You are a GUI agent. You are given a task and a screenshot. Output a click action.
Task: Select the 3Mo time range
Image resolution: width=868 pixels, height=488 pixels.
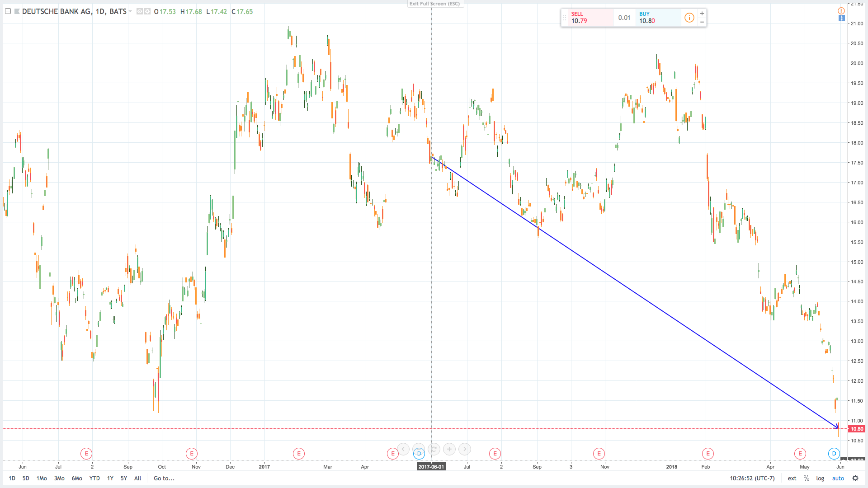(59, 478)
